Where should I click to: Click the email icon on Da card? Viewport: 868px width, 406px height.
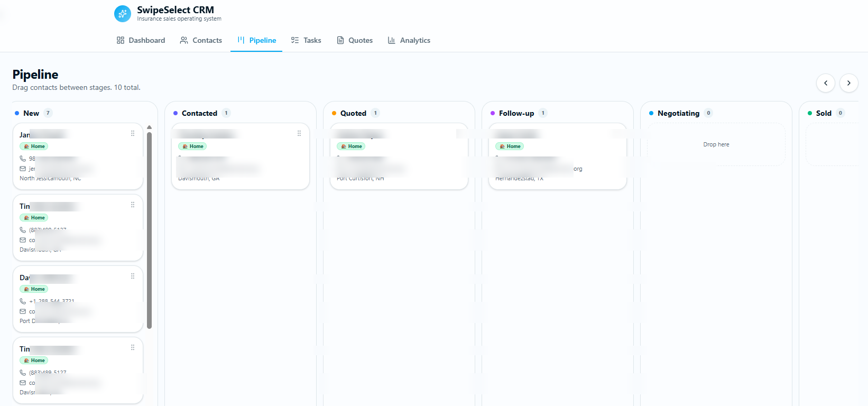pos(23,311)
